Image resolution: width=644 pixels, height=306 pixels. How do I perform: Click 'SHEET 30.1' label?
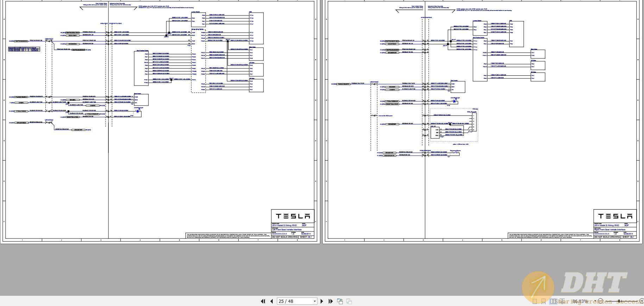[x=628, y=237]
